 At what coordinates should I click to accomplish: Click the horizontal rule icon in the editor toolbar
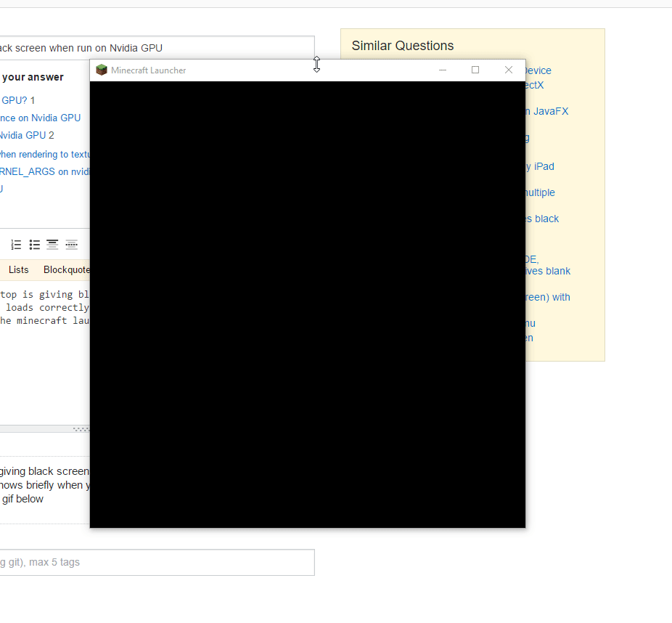[x=72, y=245]
